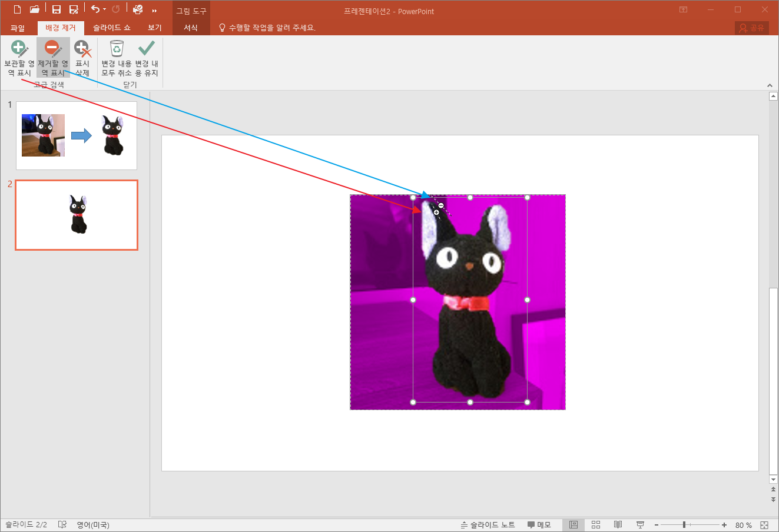Click the New presentation icon
This screenshot has width=779, height=532.
[17, 9]
